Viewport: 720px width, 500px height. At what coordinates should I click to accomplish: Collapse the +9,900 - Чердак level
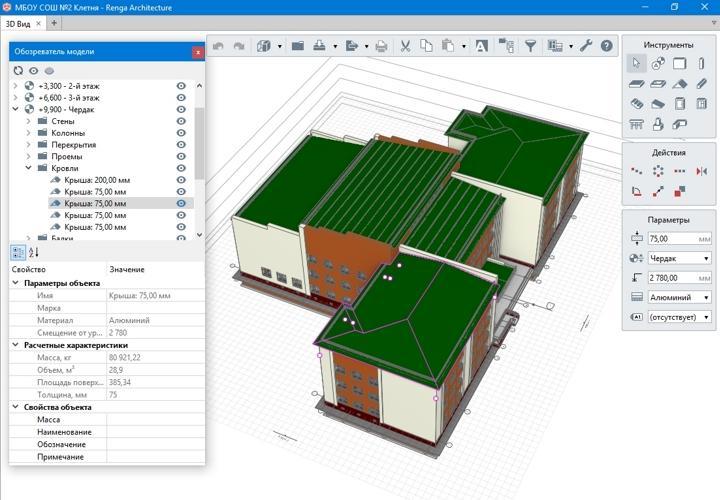[x=16, y=109]
